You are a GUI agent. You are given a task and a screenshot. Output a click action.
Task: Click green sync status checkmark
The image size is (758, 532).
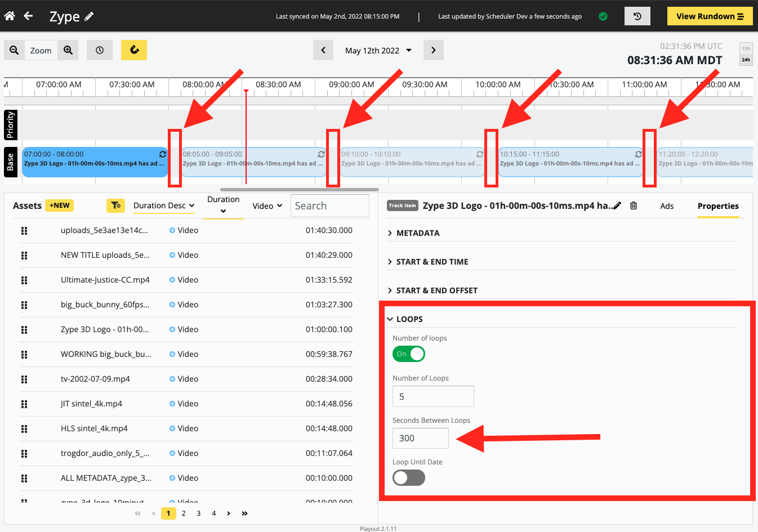603,16
